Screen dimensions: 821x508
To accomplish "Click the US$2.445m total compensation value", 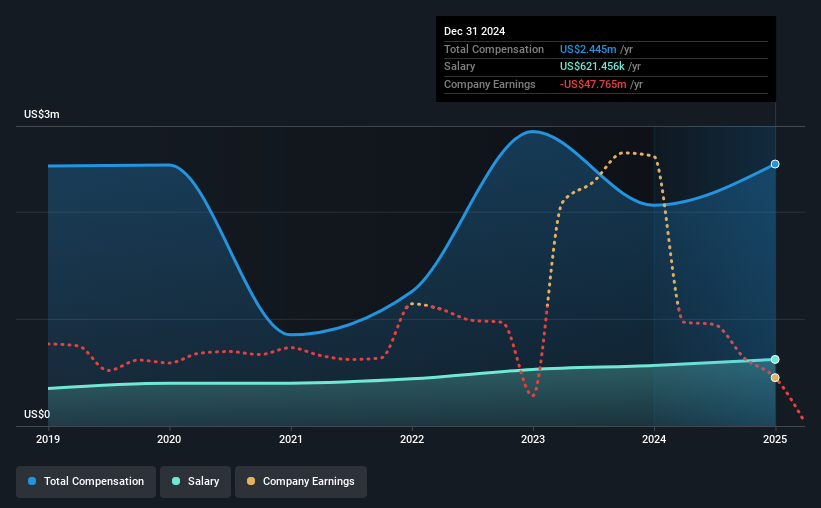I will tap(588, 49).
